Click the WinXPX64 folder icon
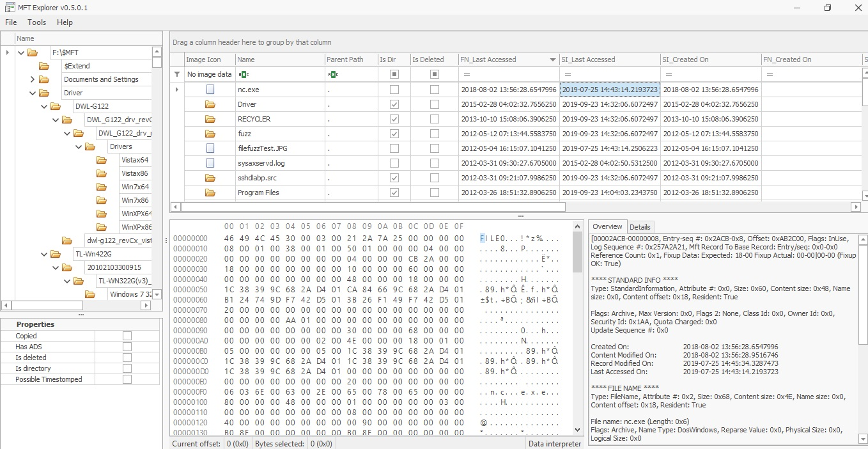 click(x=102, y=214)
